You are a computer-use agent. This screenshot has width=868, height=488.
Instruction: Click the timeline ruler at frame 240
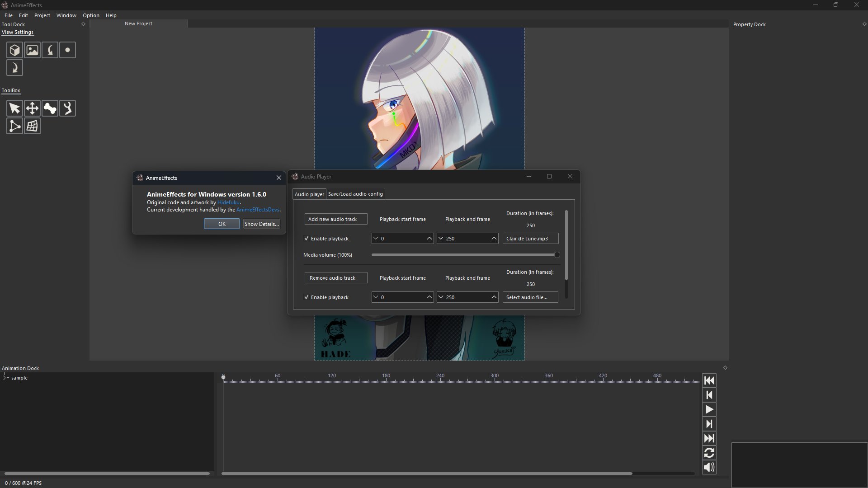pos(440,379)
